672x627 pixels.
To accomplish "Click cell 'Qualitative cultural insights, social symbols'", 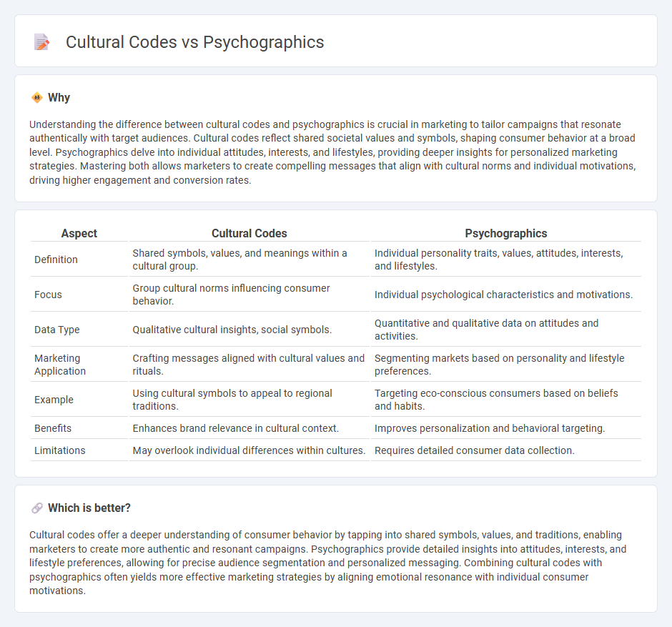I will pos(249,330).
